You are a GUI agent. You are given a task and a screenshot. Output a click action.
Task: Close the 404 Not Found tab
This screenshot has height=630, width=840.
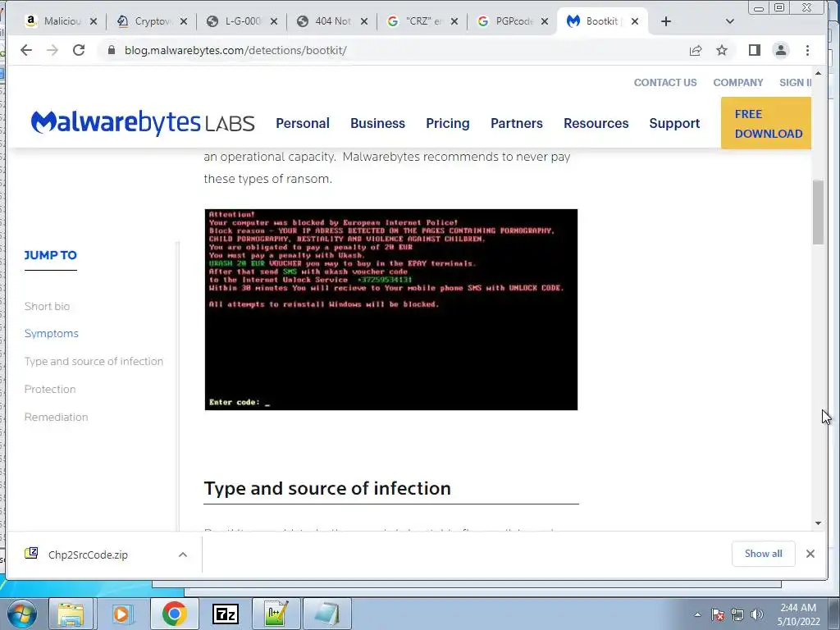[364, 21]
